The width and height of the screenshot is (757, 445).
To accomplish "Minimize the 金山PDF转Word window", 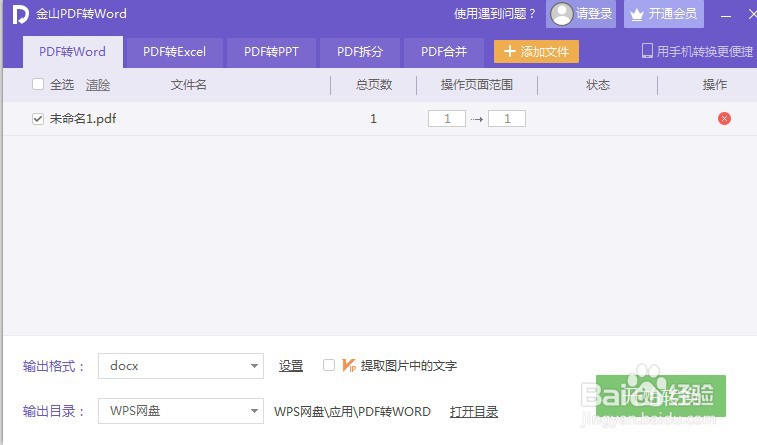I will [726, 15].
